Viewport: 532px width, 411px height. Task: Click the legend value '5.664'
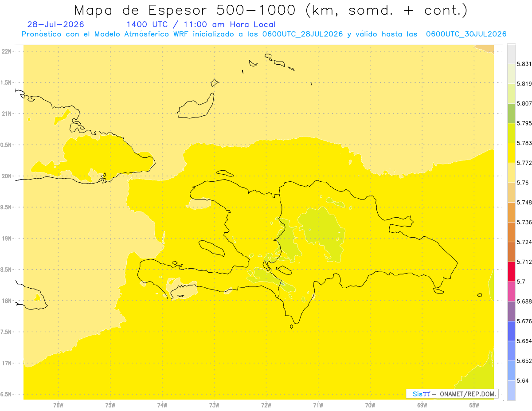(524, 341)
